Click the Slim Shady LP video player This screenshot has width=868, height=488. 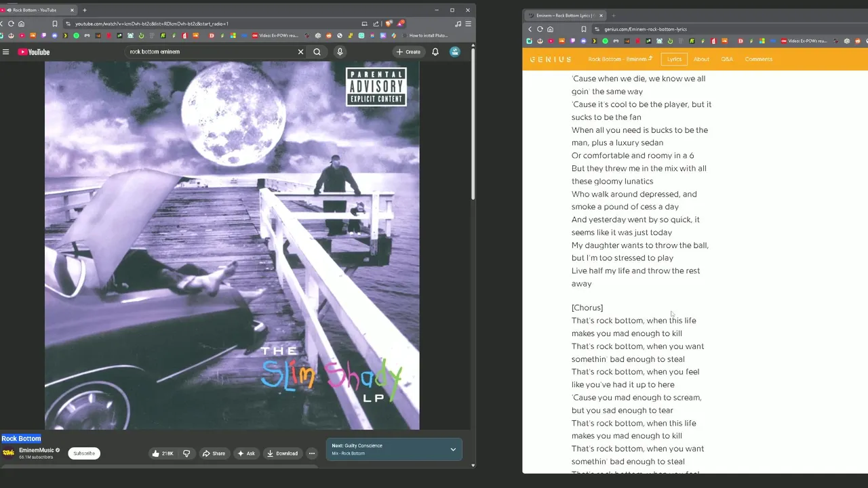232,245
